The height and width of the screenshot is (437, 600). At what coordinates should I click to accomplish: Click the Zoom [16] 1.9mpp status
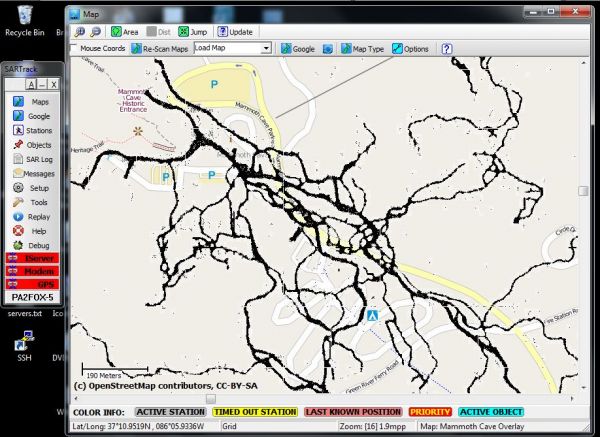point(373,426)
